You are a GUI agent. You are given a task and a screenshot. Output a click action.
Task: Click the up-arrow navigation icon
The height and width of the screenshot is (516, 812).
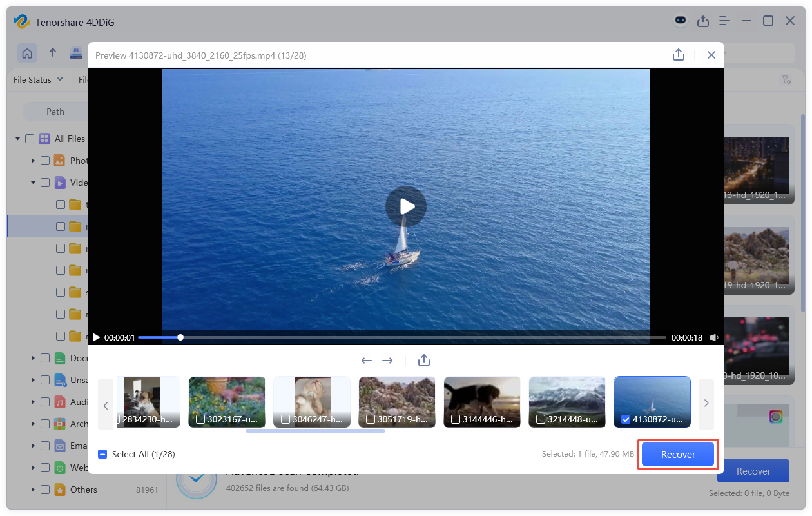(x=53, y=53)
